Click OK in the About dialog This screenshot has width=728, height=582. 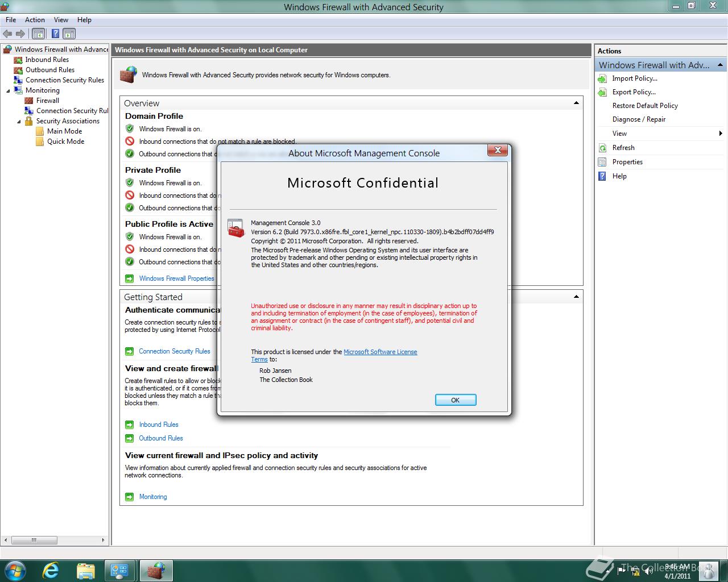pyautogui.click(x=456, y=400)
